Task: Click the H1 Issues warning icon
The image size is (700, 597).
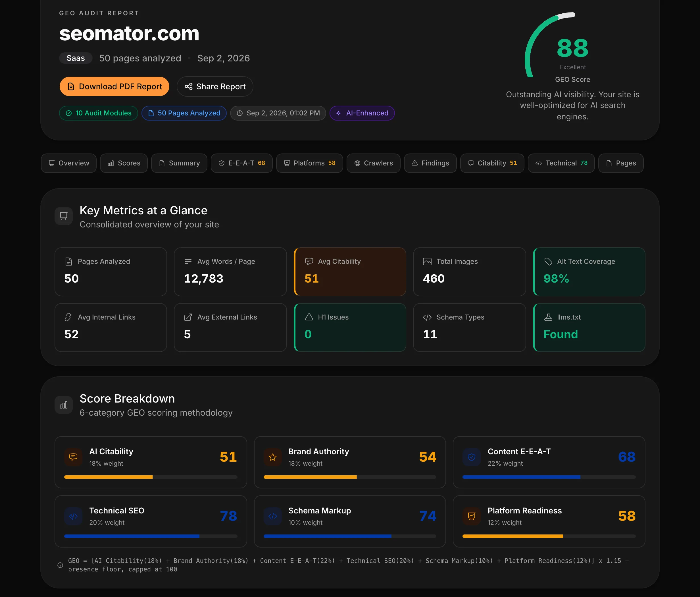Action: point(309,317)
